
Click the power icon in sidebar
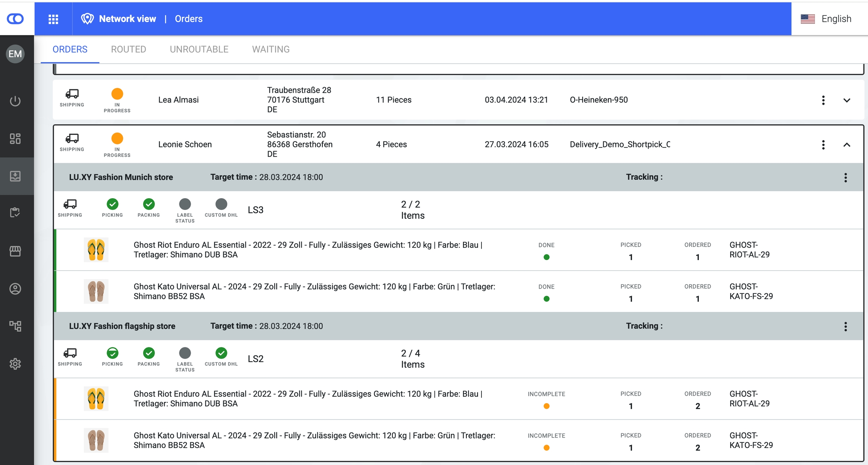[15, 101]
